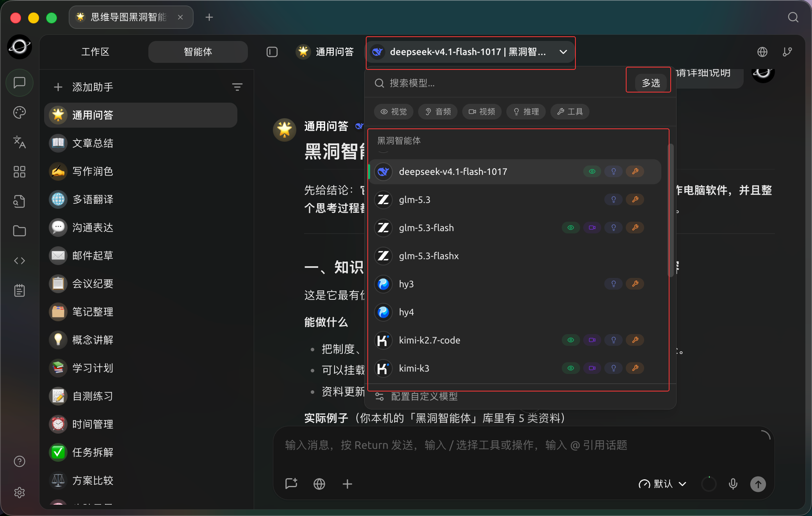The image size is (812, 516).
Task: Click the context usage ring indicator
Action: pos(709,484)
